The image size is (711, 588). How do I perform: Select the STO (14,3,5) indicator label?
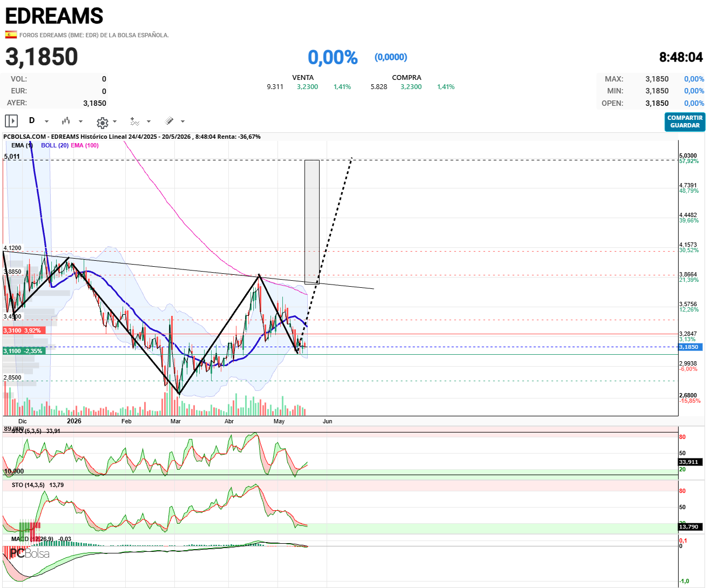pos(28,485)
